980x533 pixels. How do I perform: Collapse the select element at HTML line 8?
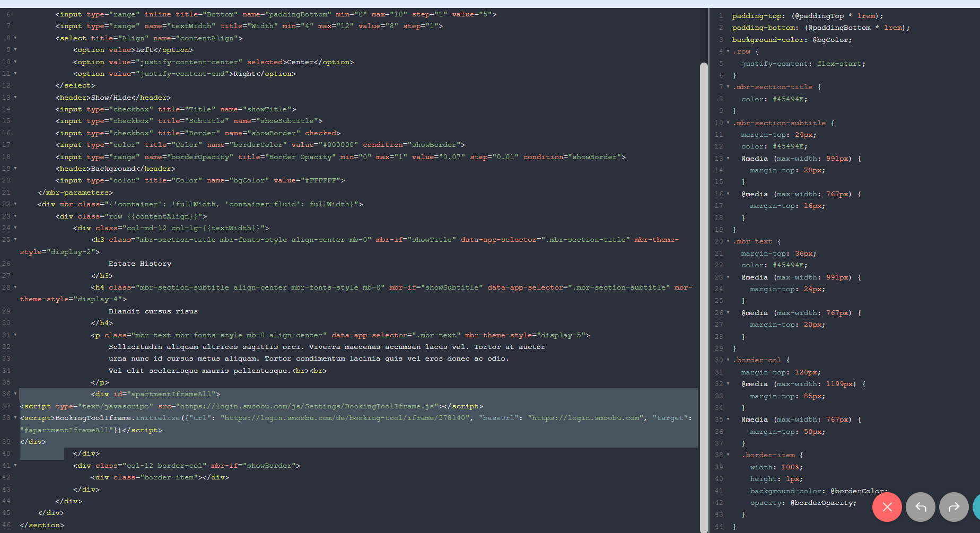[15, 38]
